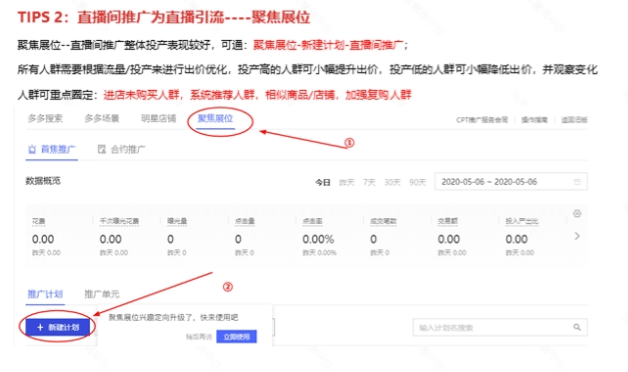Image resolution: width=628 pixels, height=372 pixels.
Task: Dismiss the popup with 稍后再说
Action: pos(199,337)
